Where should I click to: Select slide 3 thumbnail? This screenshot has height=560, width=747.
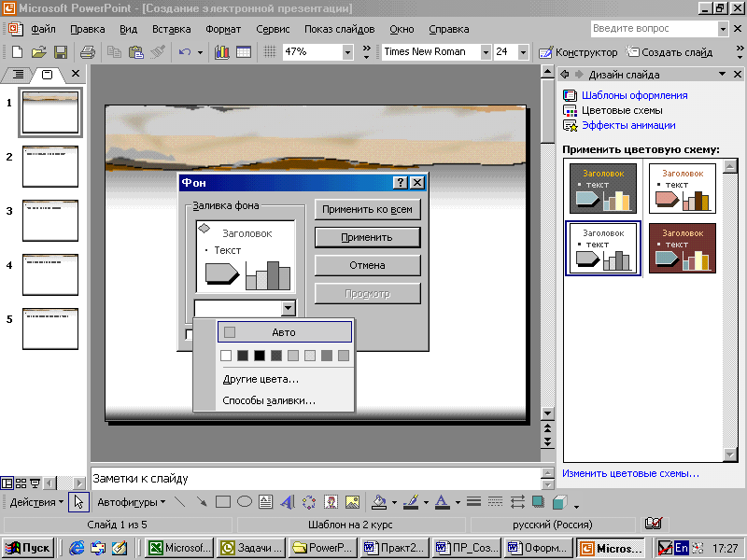[x=50, y=220]
